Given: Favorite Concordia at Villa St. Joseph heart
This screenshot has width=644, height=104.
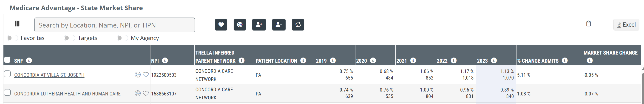Looking at the screenshot, I should 146,75.
